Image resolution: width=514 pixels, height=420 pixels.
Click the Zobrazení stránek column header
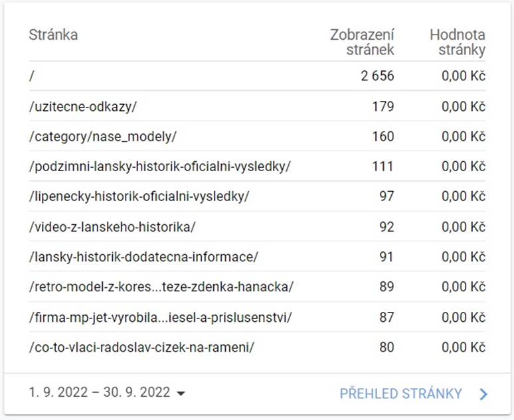[362, 42]
